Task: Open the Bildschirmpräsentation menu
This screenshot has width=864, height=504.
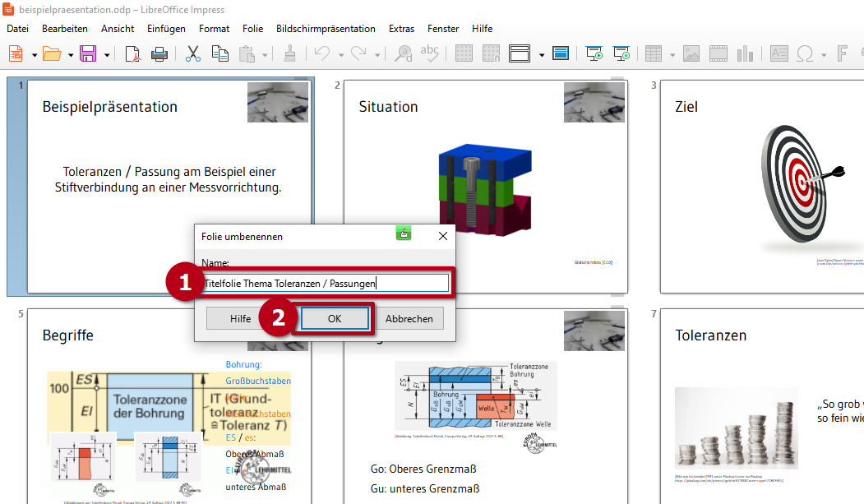Action: coord(326,29)
